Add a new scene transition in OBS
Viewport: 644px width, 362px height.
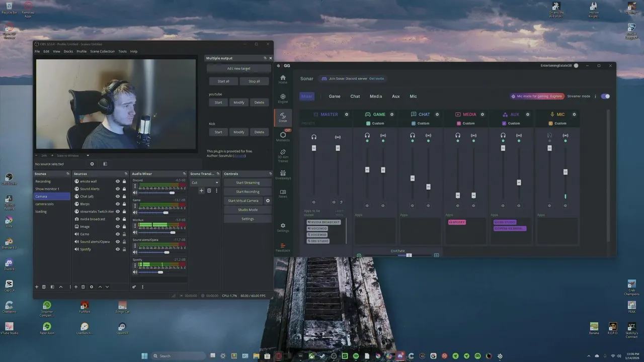point(201,191)
